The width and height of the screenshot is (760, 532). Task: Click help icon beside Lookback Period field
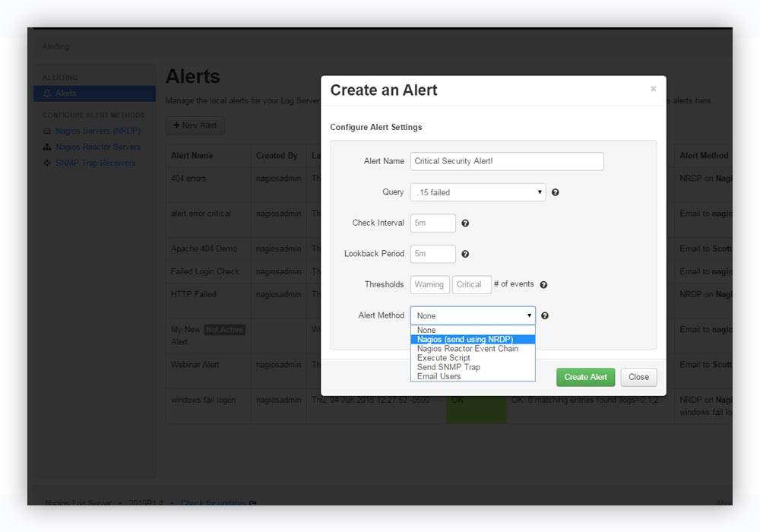(x=465, y=254)
